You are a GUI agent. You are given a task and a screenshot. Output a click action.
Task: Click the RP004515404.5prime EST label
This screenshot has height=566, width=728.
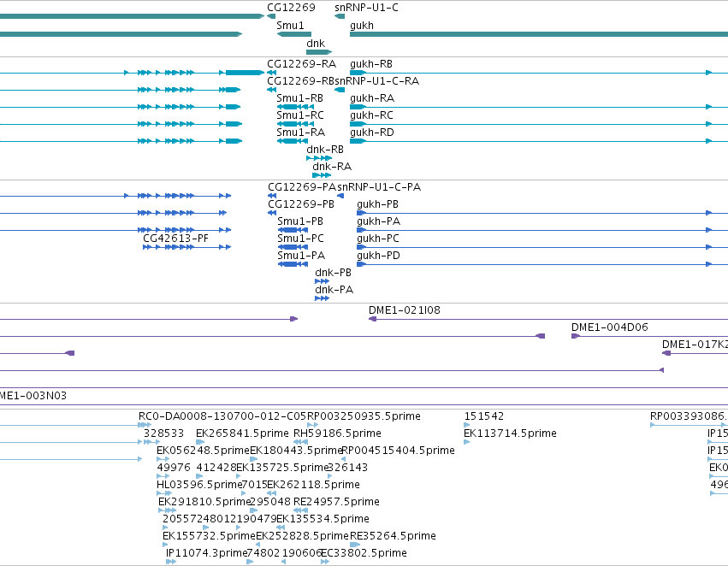coord(398,451)
